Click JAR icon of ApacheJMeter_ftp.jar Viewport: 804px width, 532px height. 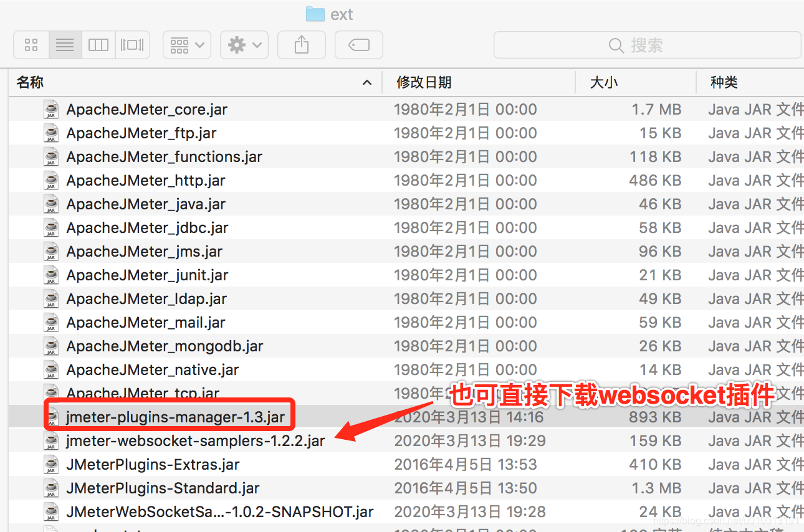(51, 133)
